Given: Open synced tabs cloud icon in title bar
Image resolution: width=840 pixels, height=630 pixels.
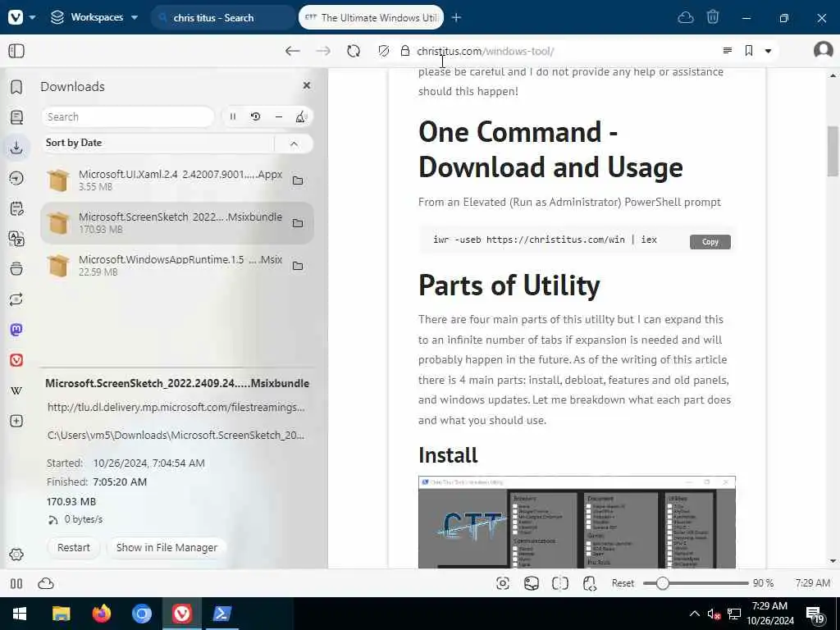Looking at the screenshot, I should [686, 18].
